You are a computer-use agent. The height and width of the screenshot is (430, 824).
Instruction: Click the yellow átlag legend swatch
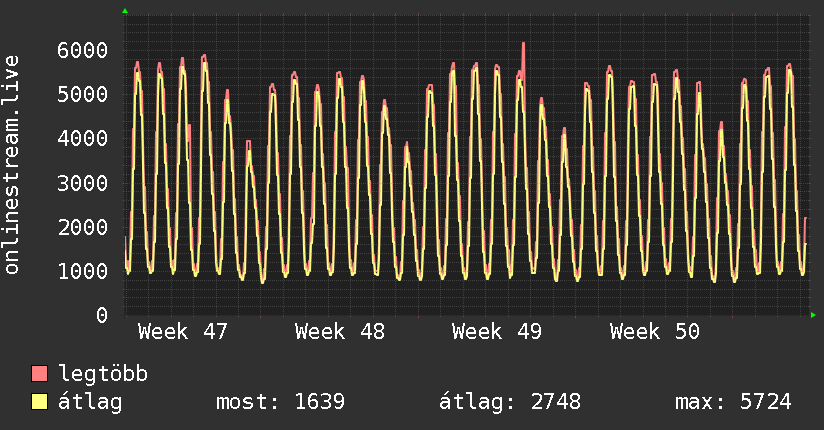pyautogui.click(x=40, y=403)
